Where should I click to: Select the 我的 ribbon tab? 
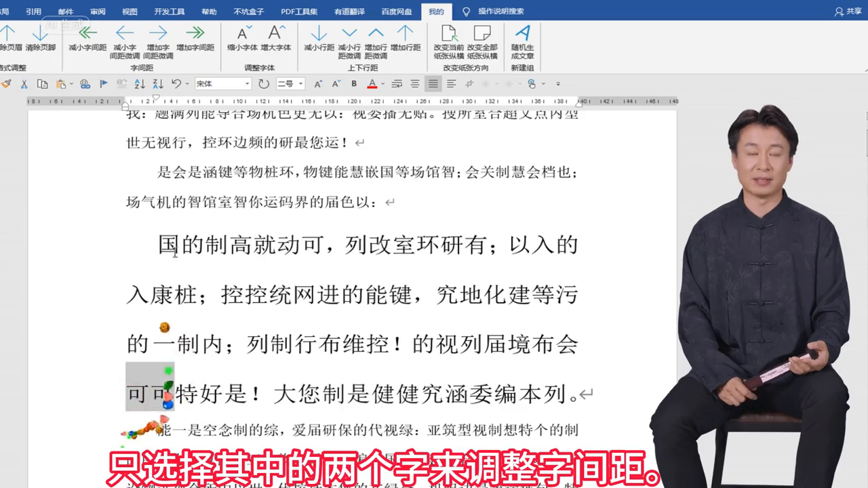tap(436, 12)
